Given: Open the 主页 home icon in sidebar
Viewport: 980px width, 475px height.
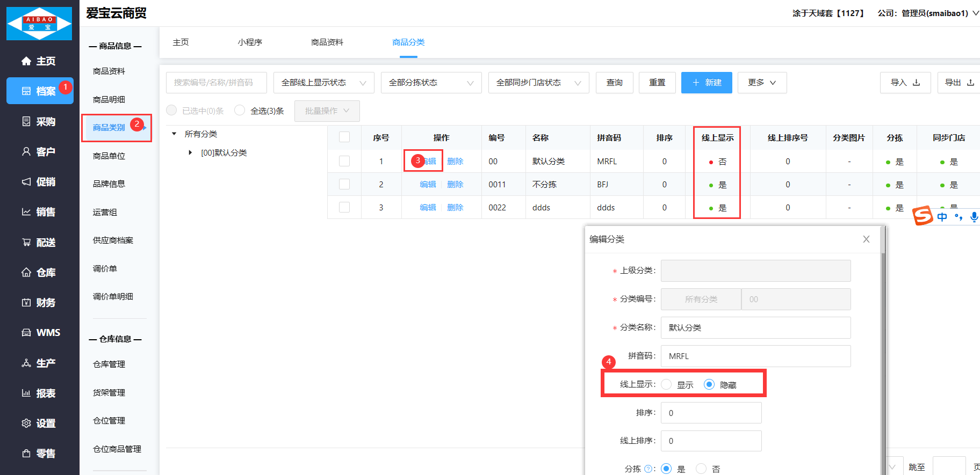Looking at the screenshot, I should 26,61.
